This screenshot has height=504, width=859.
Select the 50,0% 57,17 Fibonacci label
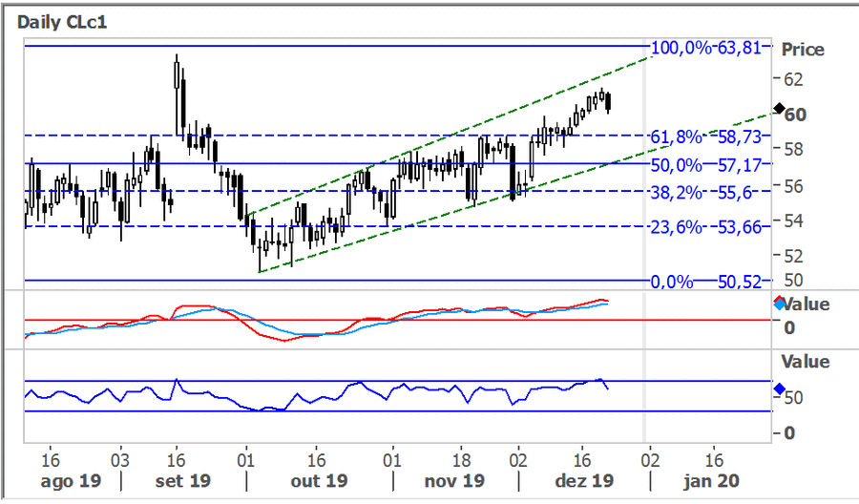pos(706,164)
